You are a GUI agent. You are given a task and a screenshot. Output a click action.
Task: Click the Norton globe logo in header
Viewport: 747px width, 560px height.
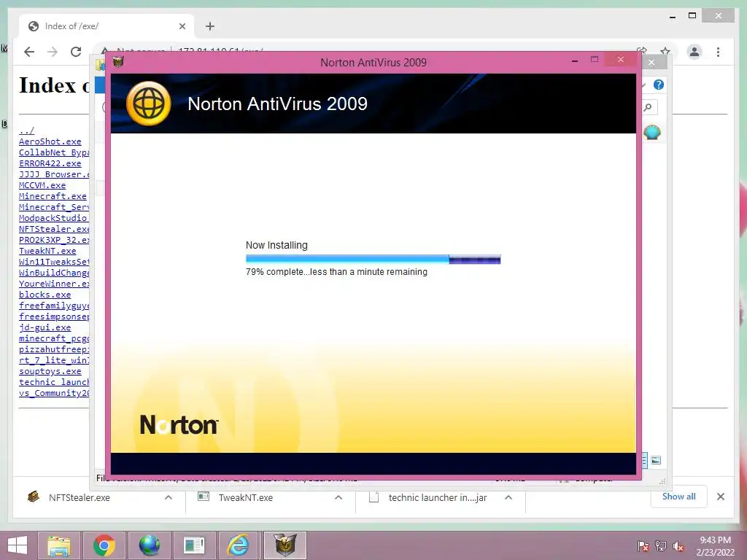point(149,104)
